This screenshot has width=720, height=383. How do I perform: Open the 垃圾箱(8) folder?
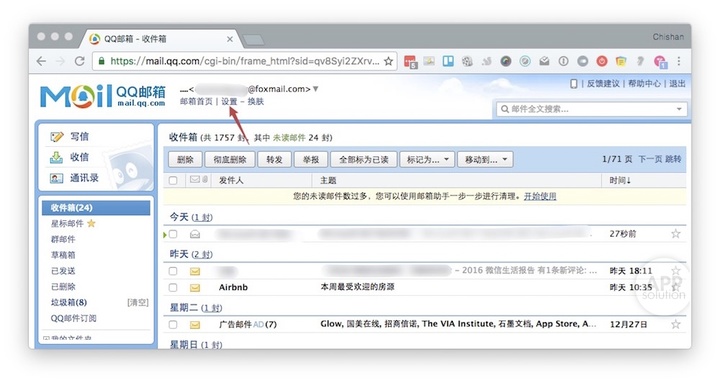pyautogui.click(x=69, y=302)
